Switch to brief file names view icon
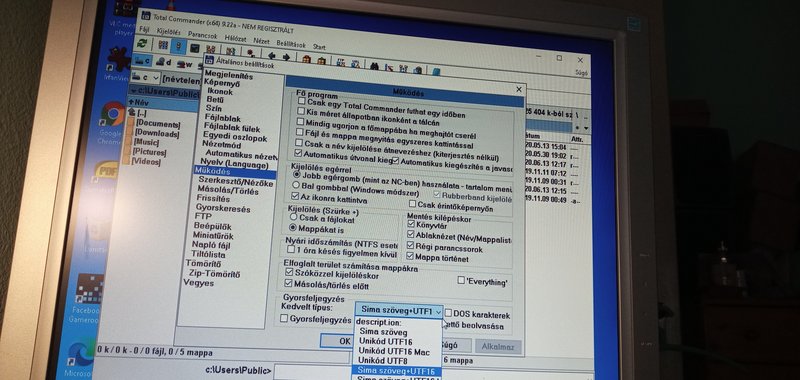 coord(163,45)
